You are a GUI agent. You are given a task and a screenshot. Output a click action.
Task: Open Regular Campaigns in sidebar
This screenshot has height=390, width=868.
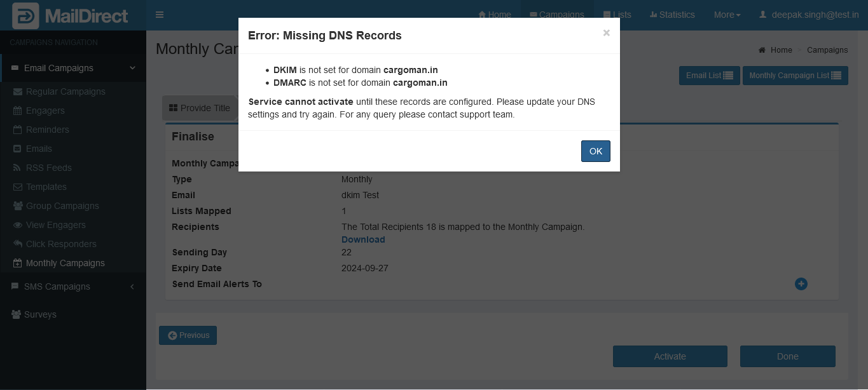pyautogui.click(x=65, y=91)
